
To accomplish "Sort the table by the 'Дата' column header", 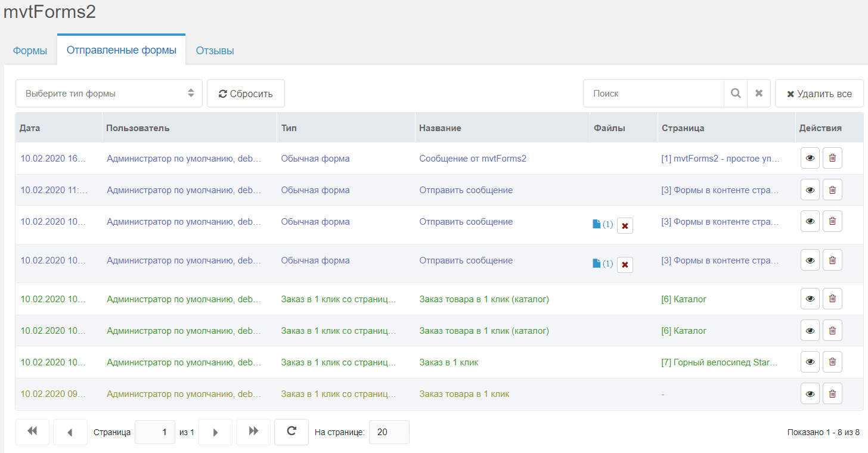I will (x=30, y=128).
